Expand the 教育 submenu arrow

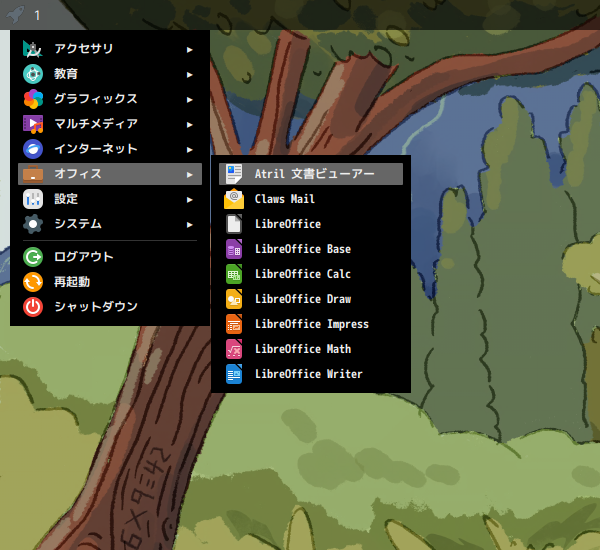click(189, 75)
